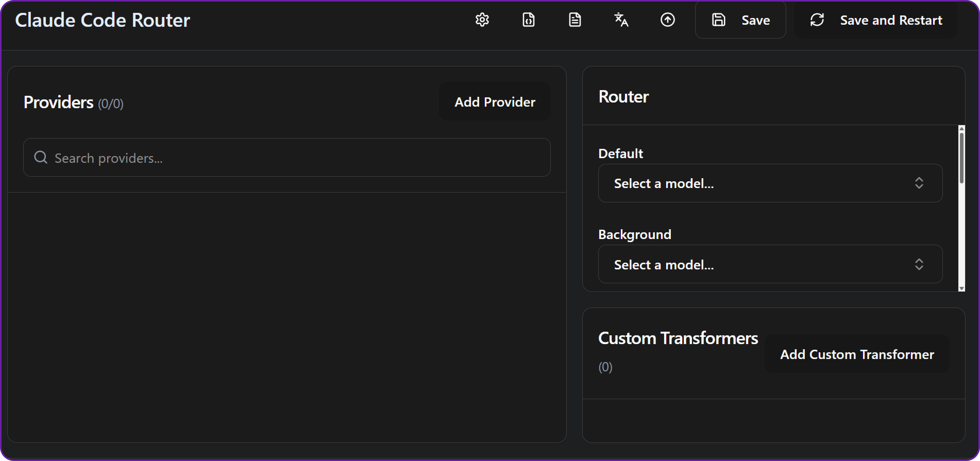Viewport: 980px width, 461px height.
Task: Check for updates with the upload icon
Action: tap(668, 20)
